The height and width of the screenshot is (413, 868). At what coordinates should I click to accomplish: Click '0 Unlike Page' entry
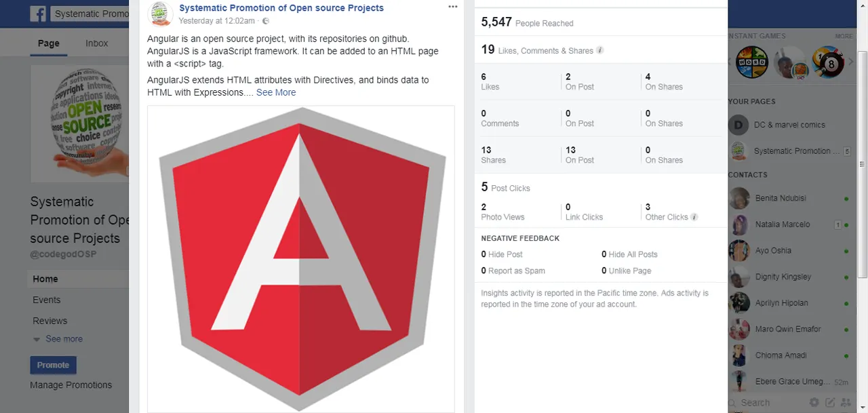click(627, 271)
